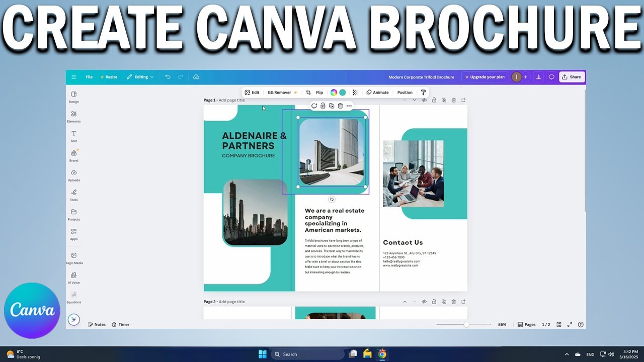This screenshot has width=644, height=362.
Task: Click the Modern Corporate Trifold Brochure title
Action: pyautogui.click(x=421, y=77)
